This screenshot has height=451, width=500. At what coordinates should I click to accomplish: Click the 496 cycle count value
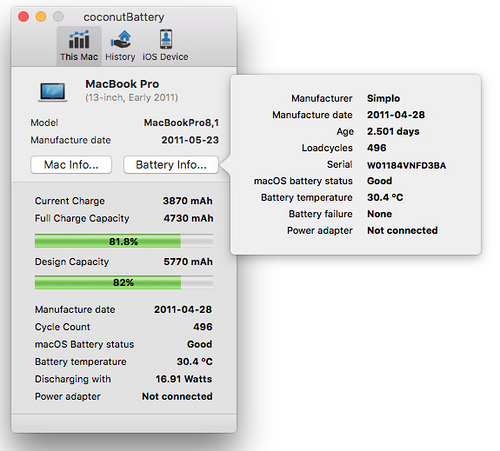click(x=203, y=327)
